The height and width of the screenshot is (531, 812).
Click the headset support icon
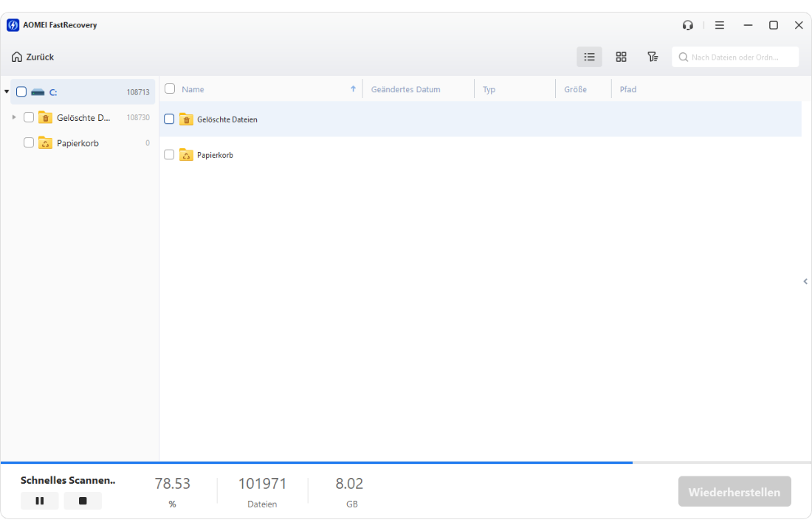tap(688, 25)
